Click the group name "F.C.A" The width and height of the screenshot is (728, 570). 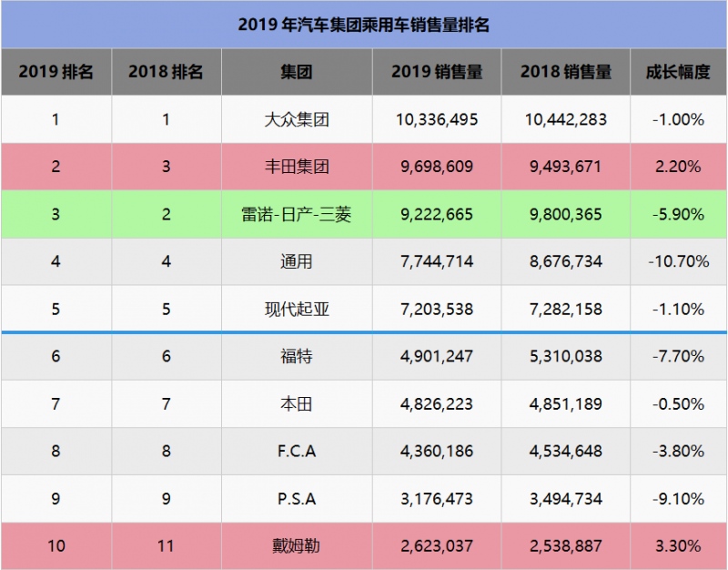click(x=297, y=451)
